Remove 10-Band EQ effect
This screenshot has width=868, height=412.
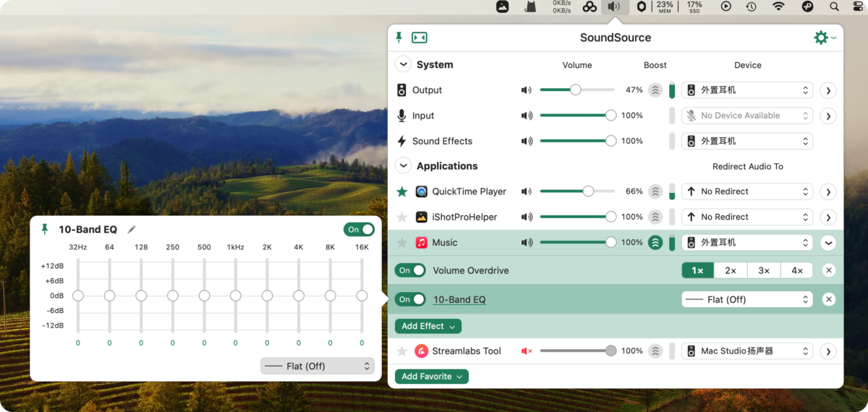829,299
